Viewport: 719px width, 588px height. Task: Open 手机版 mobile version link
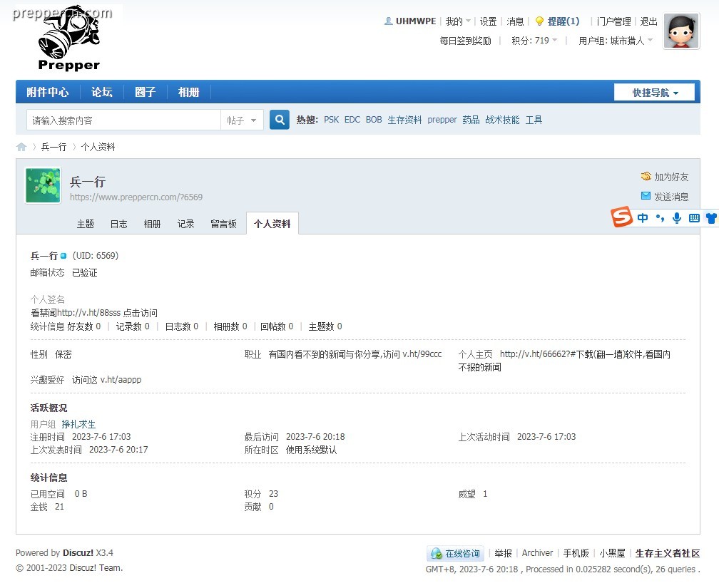[576, 553]
